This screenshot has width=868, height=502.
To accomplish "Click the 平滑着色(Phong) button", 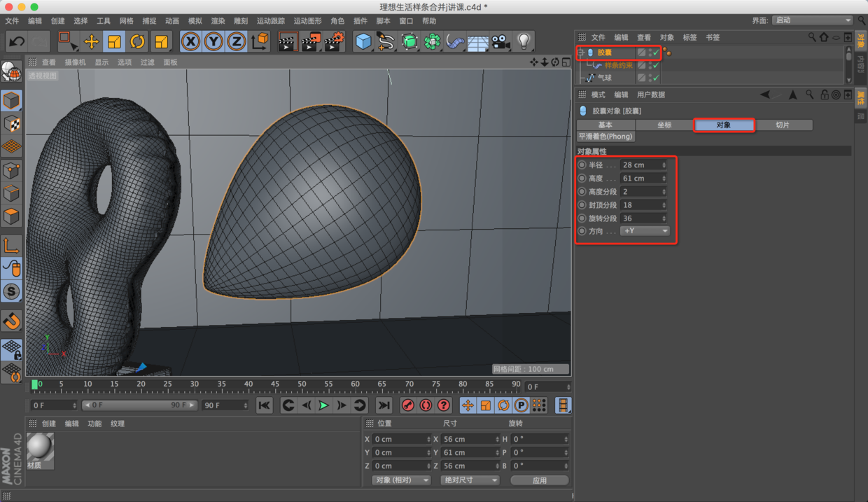I will point(605,137).
